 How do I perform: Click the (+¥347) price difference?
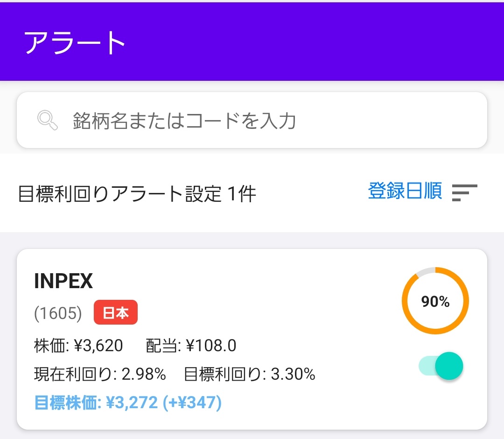coord(192,403)
